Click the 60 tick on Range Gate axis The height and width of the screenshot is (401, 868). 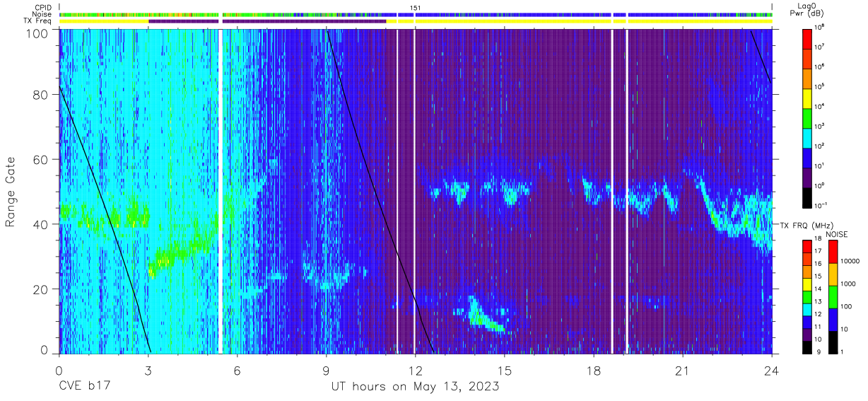40,159
